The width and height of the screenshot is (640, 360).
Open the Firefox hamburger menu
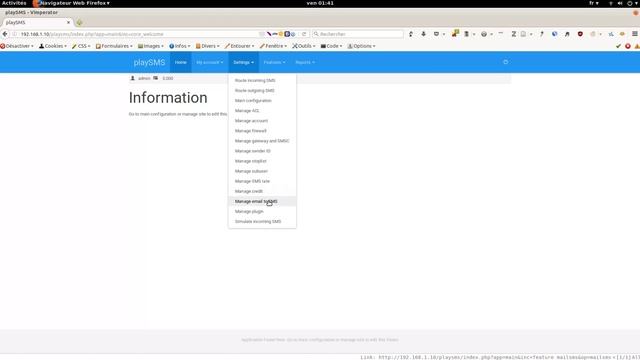pyautogui.click(x=635, y=34)
